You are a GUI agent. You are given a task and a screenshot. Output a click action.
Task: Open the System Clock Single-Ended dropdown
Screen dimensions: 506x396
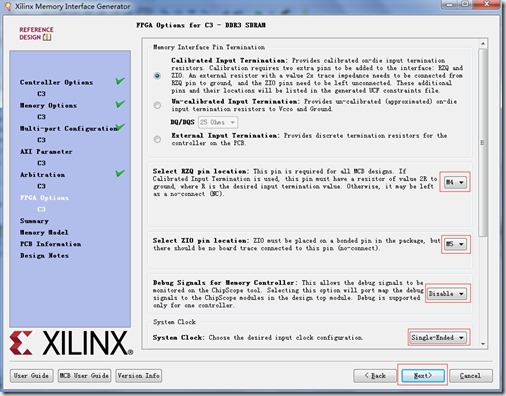click(438, 338)
